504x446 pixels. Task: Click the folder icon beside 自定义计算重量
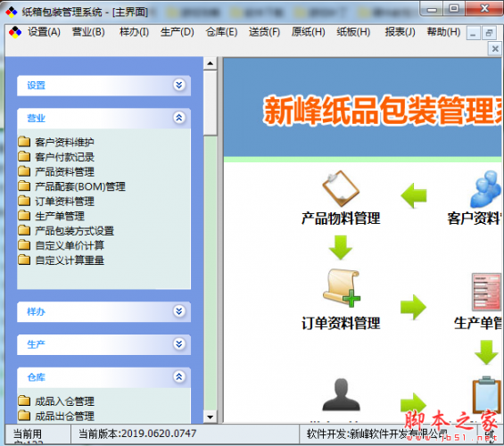[24, 260]
